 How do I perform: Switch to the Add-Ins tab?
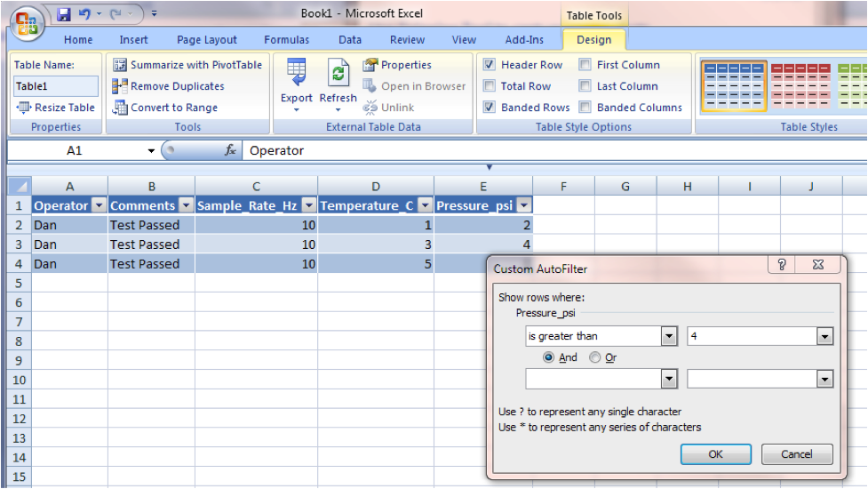(x=524, y=40)
